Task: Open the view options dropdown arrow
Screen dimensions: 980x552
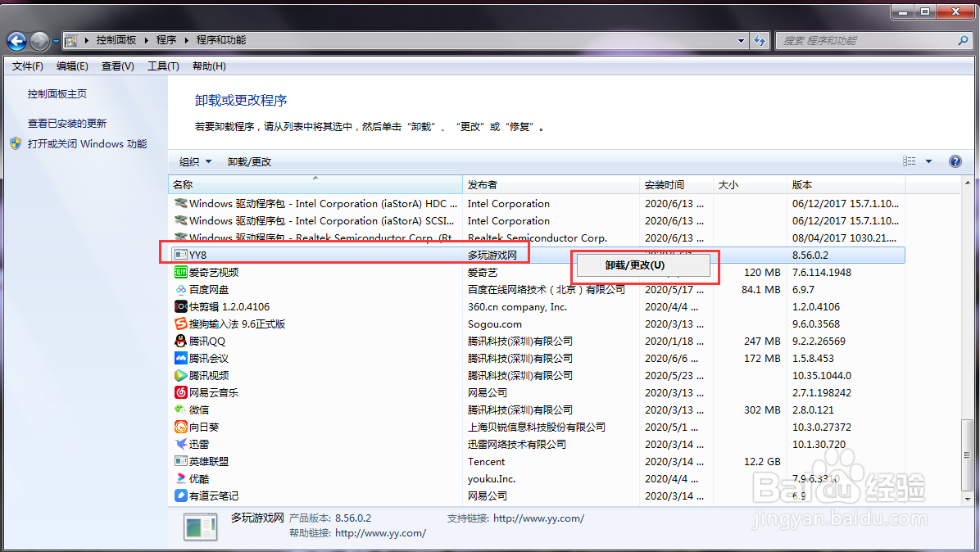Action: 928,161
